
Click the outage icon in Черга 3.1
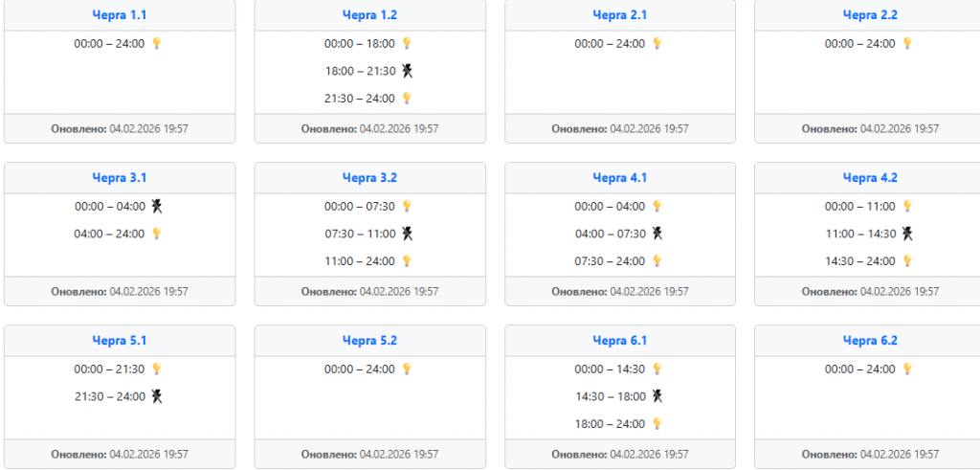(157, 206)
